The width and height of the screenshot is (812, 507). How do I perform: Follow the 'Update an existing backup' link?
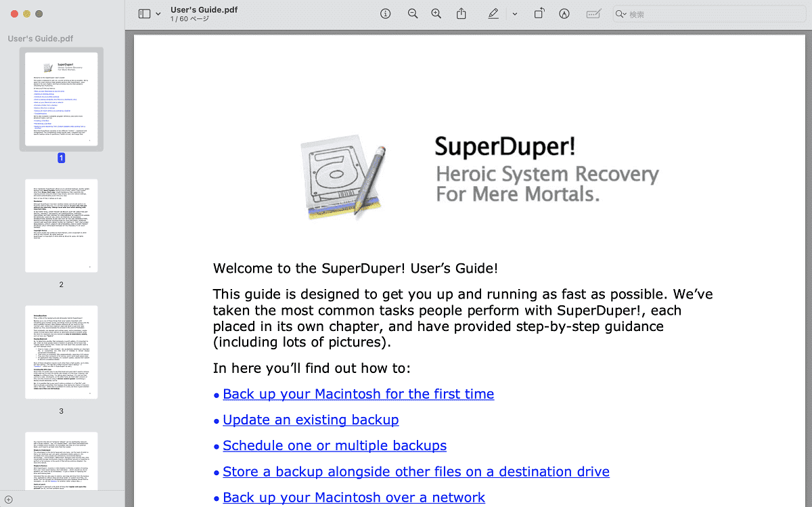click(311, 420)
